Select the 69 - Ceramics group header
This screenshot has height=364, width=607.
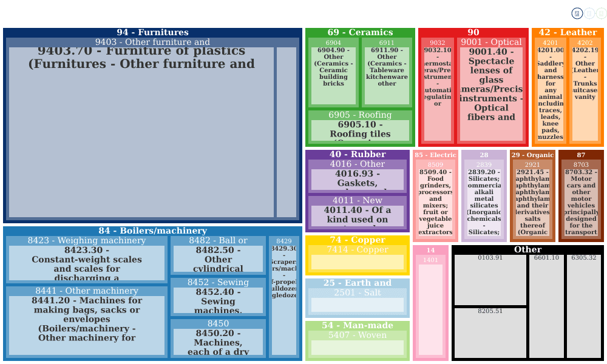pos(360,33)
